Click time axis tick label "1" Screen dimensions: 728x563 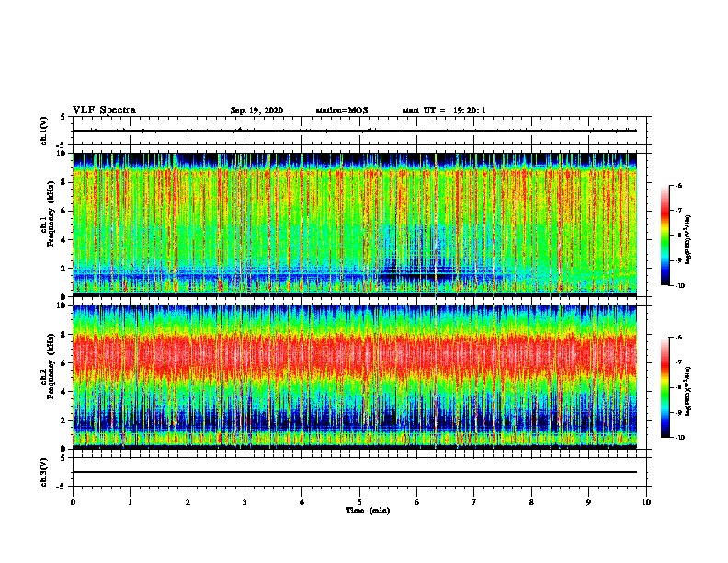130,502
